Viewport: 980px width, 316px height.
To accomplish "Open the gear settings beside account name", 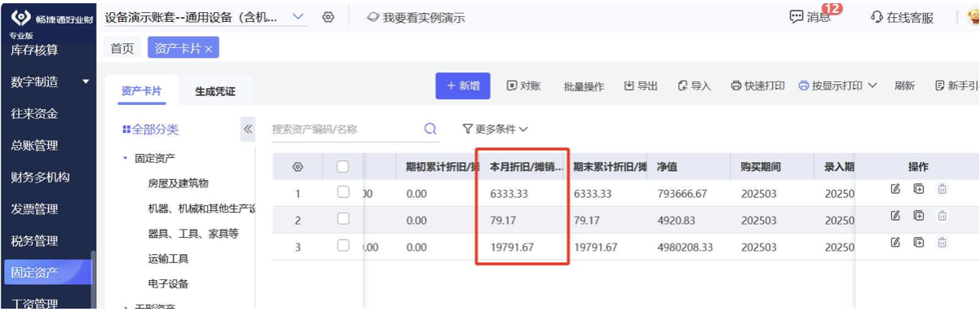I will [329, 17].
